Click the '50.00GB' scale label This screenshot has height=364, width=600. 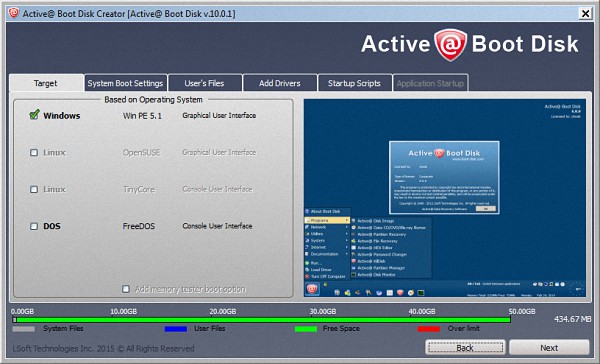tap(522, 311)
